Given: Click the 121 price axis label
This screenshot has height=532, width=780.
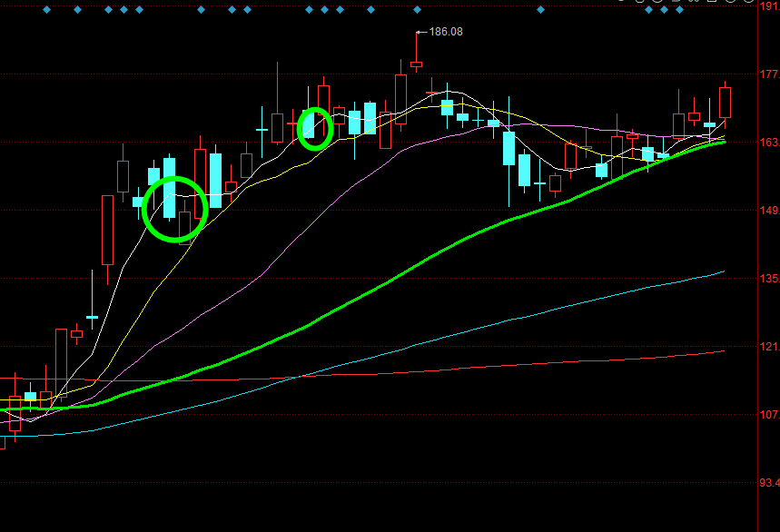Looking at the screenshot, I should (769, 347).
